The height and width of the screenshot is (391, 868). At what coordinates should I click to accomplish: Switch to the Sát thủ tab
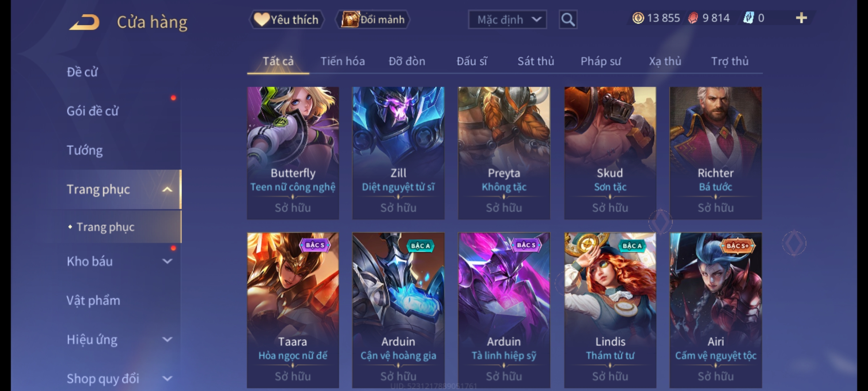536,61
